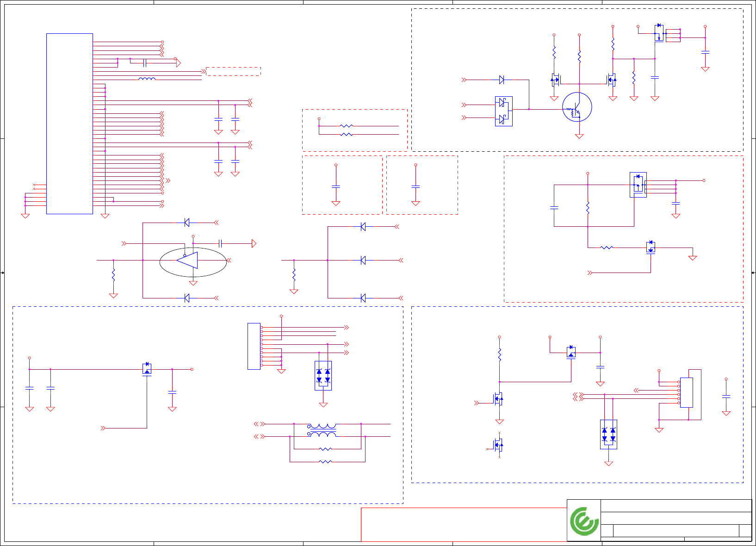Select the transistor symbol enclosed in a blue circle
756x546 pixels.
click(577, 107)
